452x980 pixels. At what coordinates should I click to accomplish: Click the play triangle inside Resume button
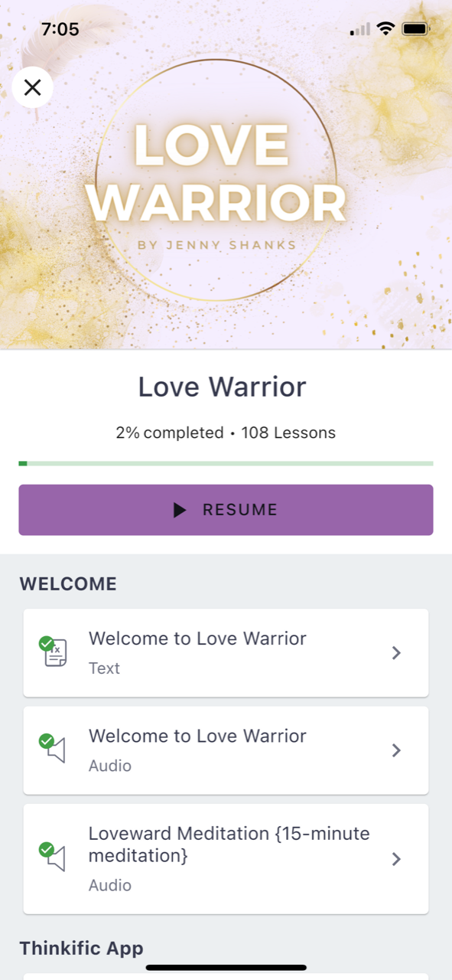point(180,510)
